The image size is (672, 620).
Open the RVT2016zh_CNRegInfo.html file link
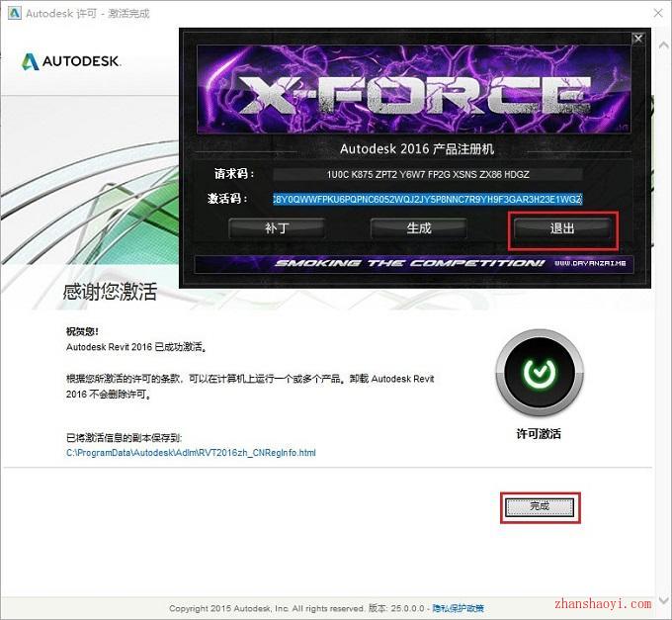191,453
